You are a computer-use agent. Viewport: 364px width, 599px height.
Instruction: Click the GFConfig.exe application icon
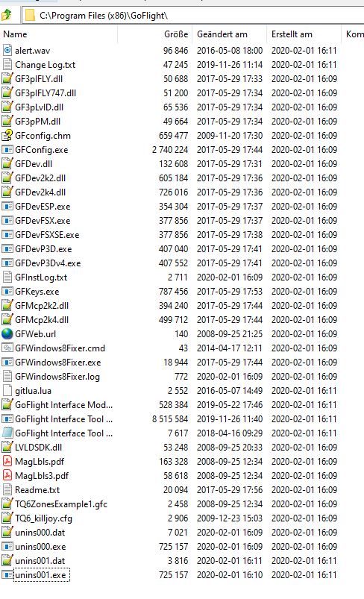click(7, 150)
